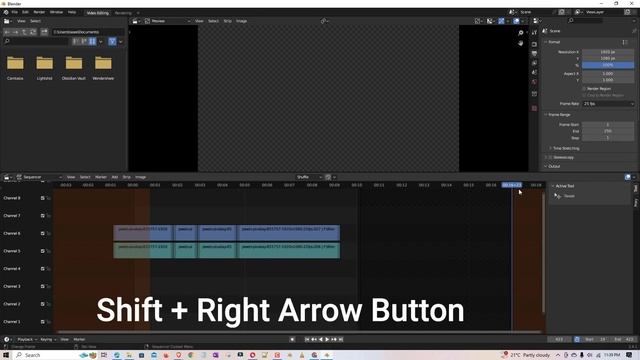Viewport: 640px width, 360px height.
Task: Select the preview zoom magnifier tool
Action: coord(521,33)
